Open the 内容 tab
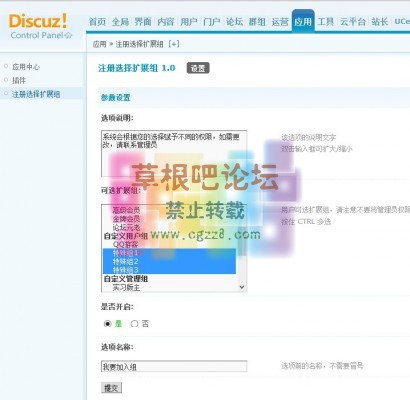 (x=166, y=22)
